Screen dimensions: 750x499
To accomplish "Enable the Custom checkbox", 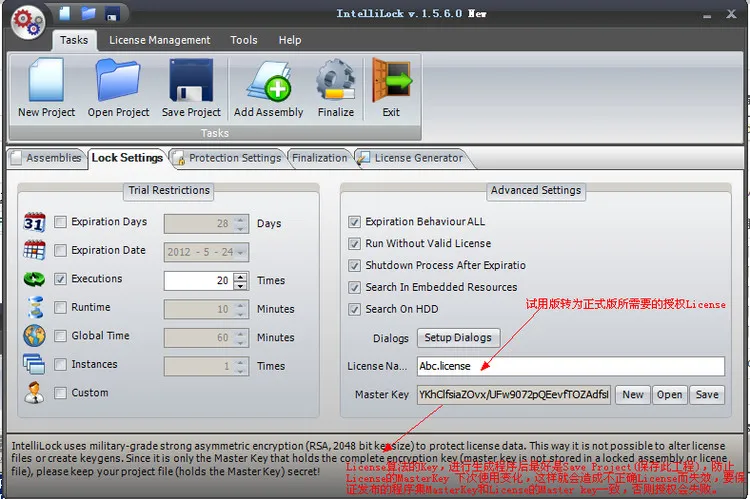I will tap(60, 393).
